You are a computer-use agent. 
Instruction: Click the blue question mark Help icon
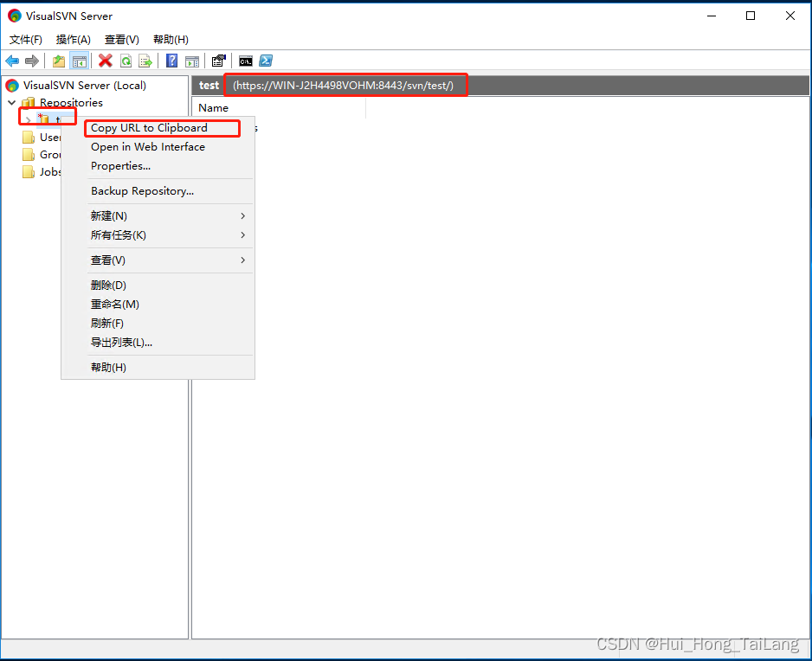(x=172, y=61)
